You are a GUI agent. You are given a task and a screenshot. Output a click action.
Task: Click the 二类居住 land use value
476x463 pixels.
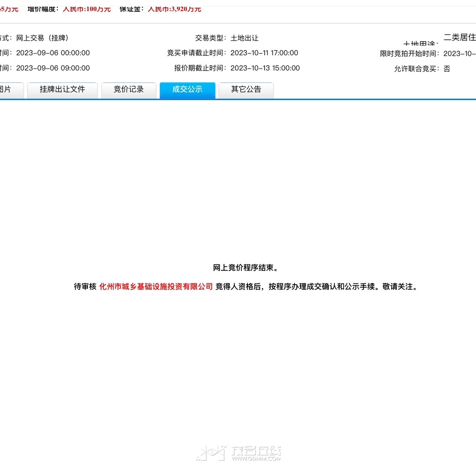coord(460,37)
